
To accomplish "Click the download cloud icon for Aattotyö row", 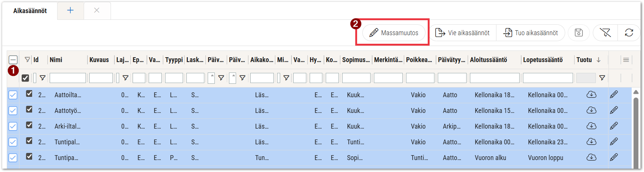I will (x=591, y=110).
